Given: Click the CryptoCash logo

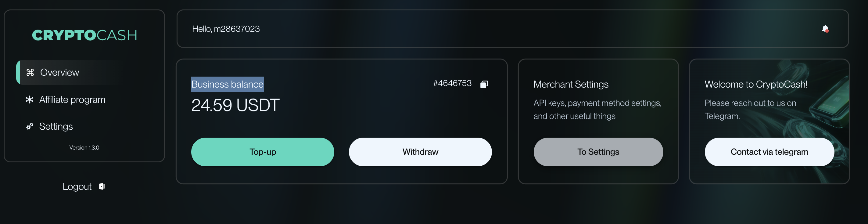Looking at the screenshot, I should 84,35.
